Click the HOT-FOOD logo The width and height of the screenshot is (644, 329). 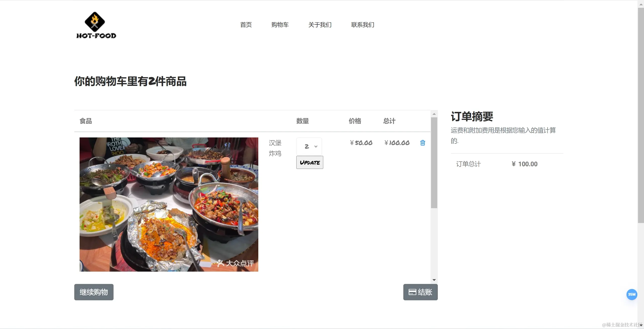(96, 25)
